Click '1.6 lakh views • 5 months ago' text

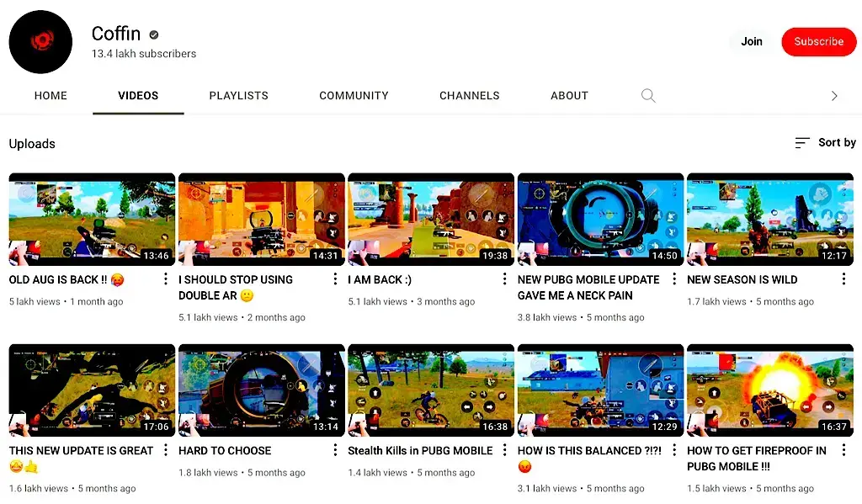[x=72, y=489]
